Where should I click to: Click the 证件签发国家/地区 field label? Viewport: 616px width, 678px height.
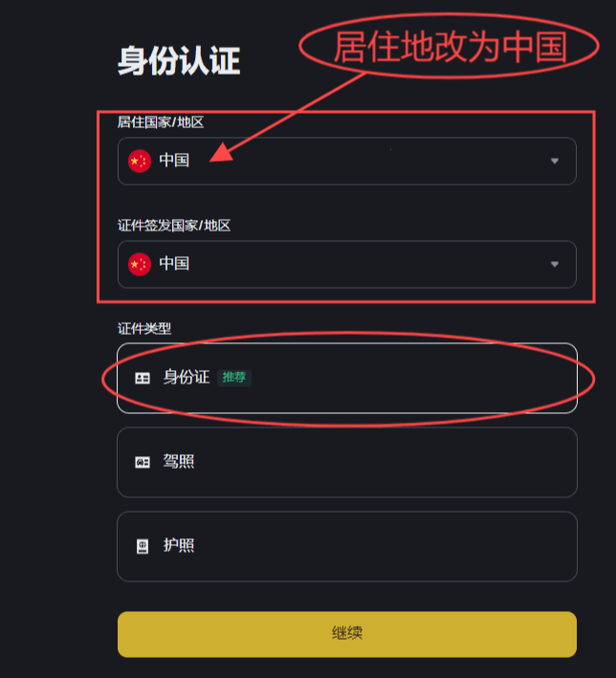pos(174,226)
